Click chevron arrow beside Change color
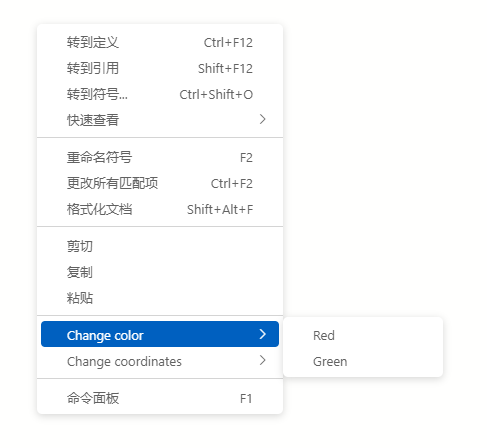The image size is (487, 448). (263, 334)
